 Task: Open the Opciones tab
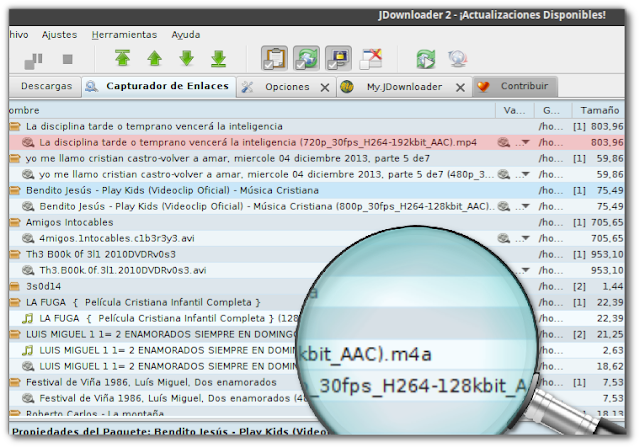tap(287, 87)
